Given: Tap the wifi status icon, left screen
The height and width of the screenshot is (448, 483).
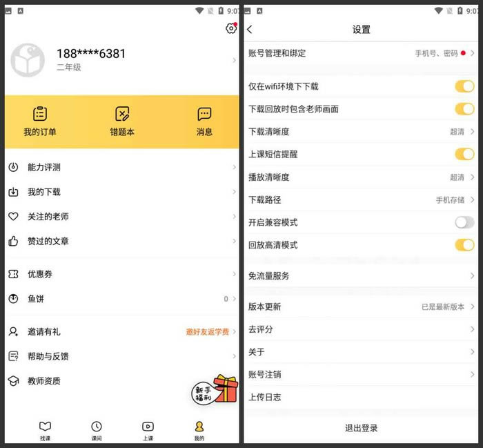Looking at the screenshot, I should (x=199, y=11).
